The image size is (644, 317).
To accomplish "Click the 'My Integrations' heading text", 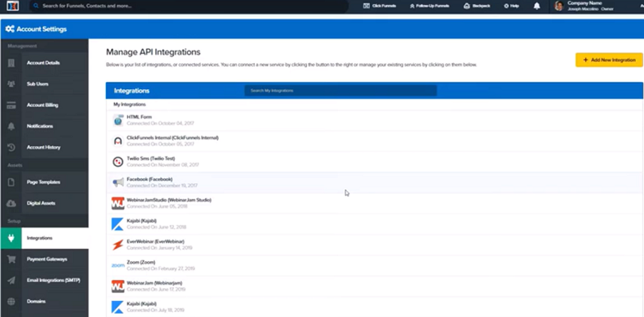I will [129, 104].
